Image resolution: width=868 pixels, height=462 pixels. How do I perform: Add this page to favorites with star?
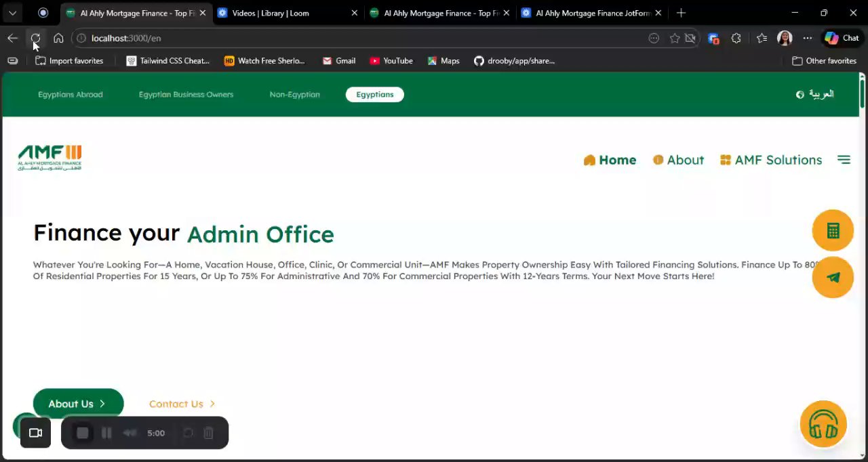[x=674, y=38]
